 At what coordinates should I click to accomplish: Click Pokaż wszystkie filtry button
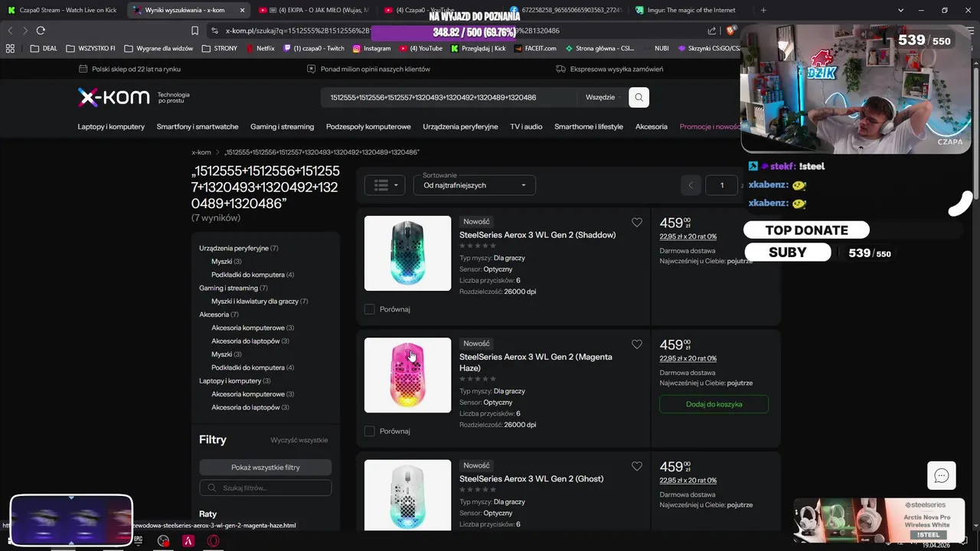(265, 467)
